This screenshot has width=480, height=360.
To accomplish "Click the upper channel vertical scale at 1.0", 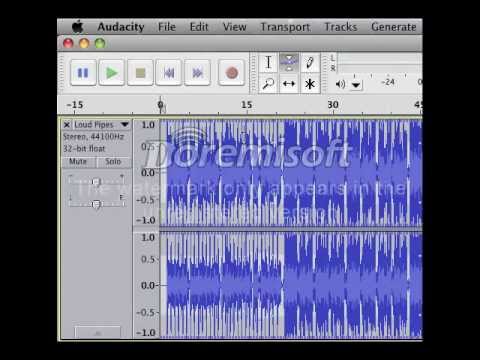I will (x=148, y=125).
